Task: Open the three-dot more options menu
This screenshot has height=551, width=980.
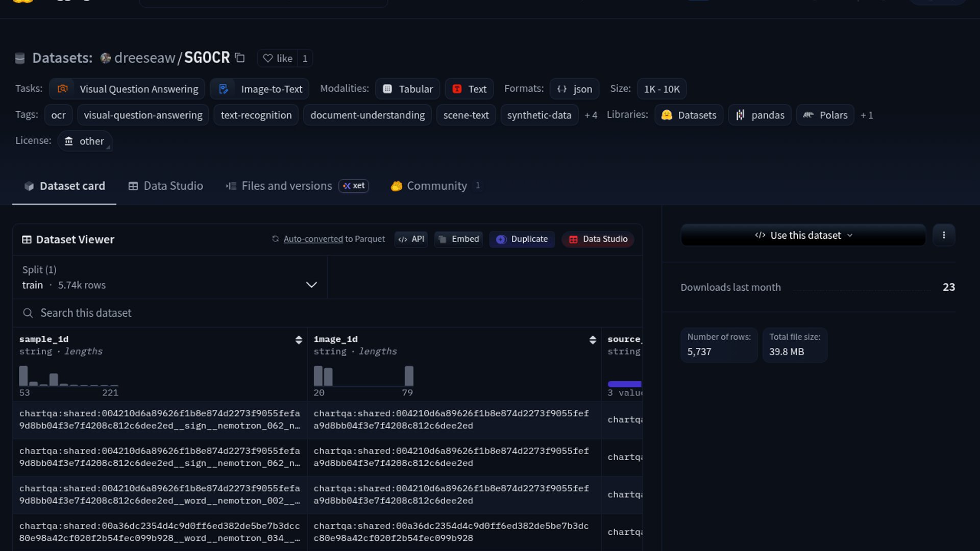Action: tap(944, 235)
